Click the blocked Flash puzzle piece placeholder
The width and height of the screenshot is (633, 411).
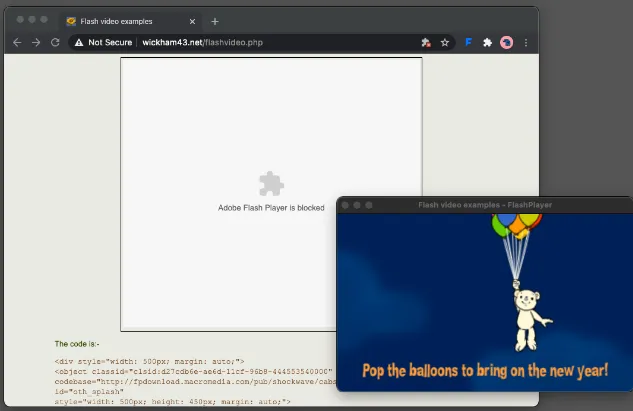pos(271,184)
